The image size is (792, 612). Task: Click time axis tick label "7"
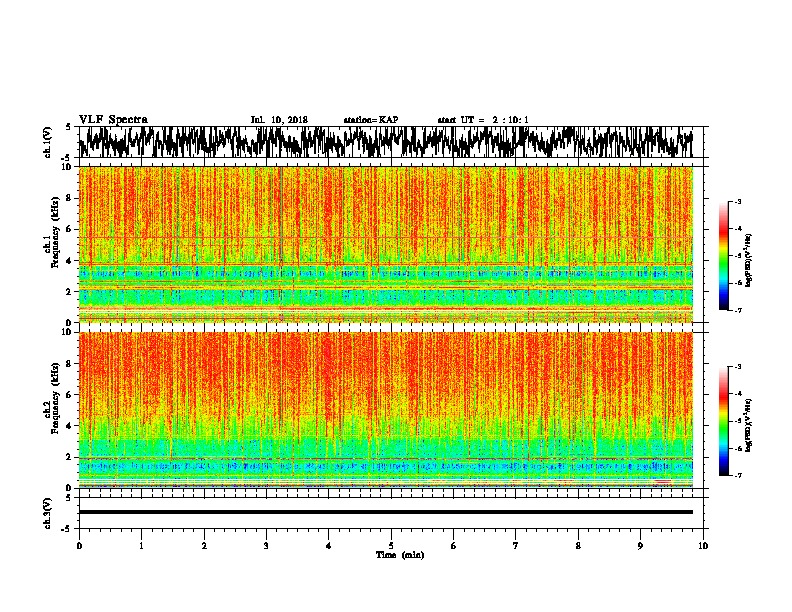(x=516, y=545)
